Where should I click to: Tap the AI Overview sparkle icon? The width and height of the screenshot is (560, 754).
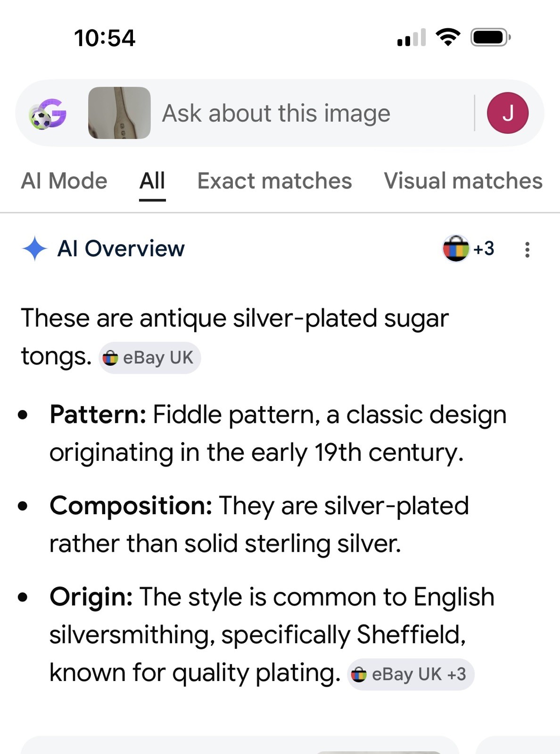(34, 248)
